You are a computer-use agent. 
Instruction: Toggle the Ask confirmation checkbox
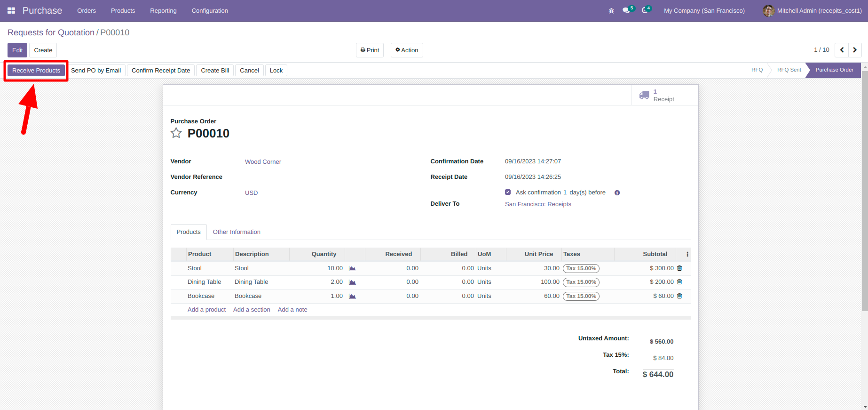click(x=508, y=192)
